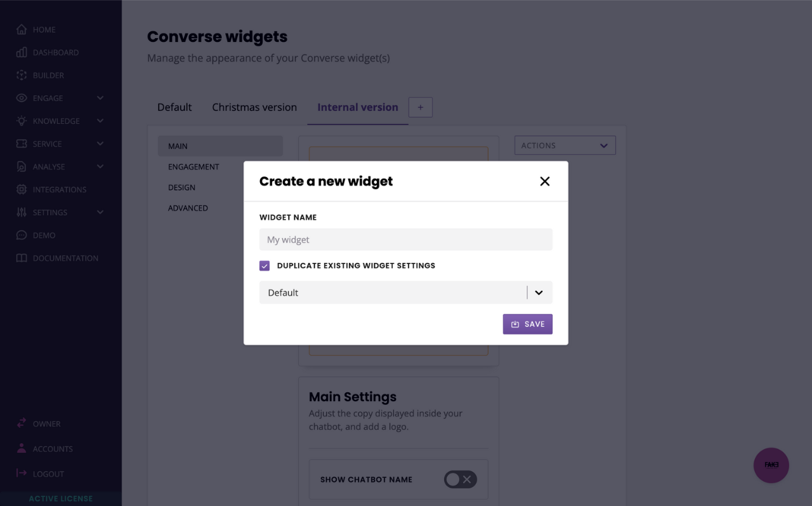Click the Active License status bar
Viewport: 812px width, 506px height.
point(61,499)
